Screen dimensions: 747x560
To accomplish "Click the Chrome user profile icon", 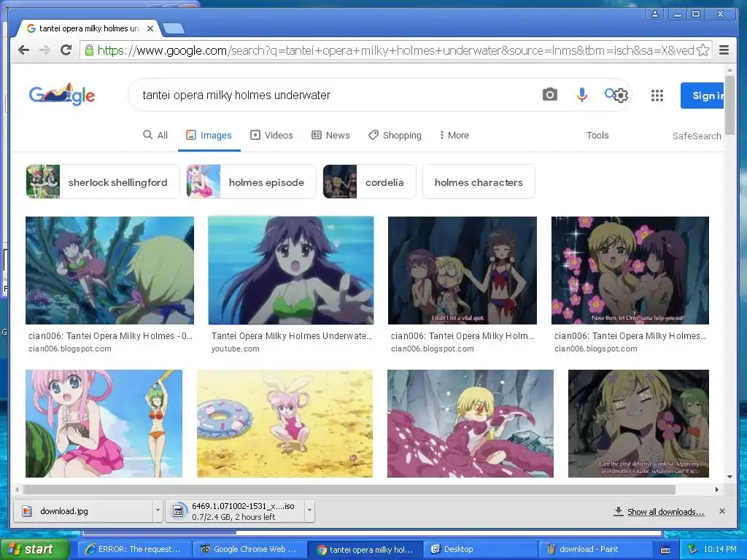I will (655, 14).
